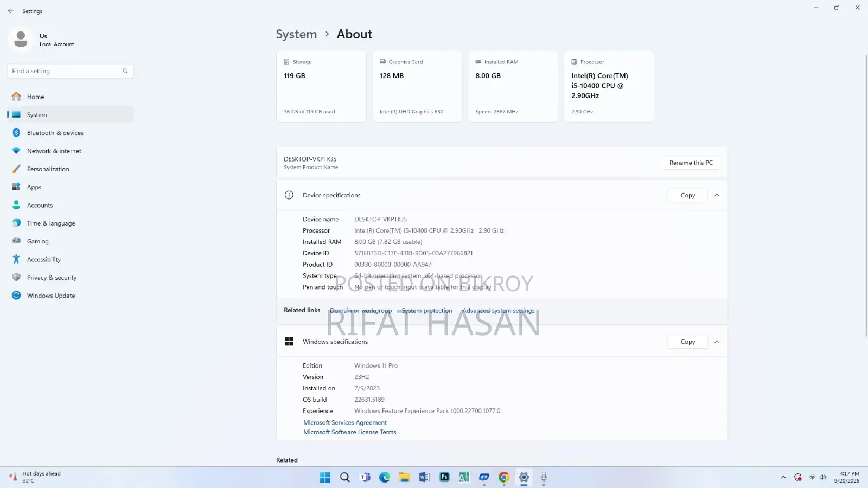Open Accounts settings
This screenshot has height=488, width=868.
(71, 205)
